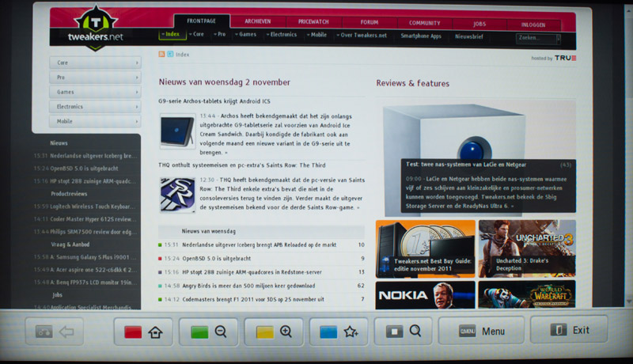Click the Zoeken search field
Screen dimensions: 633x364
point(536,38)
